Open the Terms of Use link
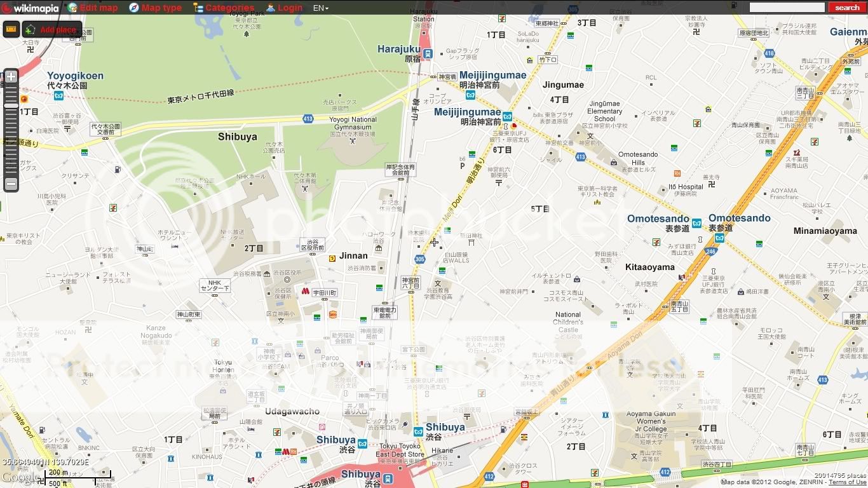 (848, 482)
